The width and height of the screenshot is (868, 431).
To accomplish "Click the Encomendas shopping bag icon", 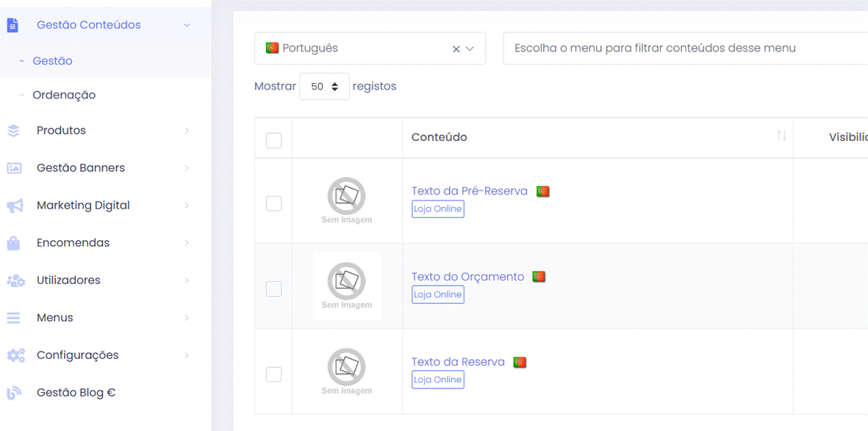I will [13, 243].
